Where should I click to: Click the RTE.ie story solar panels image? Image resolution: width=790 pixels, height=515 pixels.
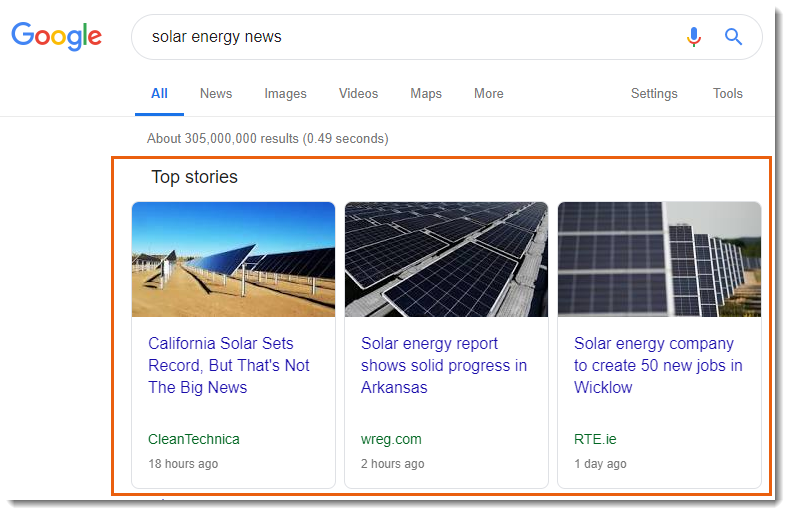(660, 260)
